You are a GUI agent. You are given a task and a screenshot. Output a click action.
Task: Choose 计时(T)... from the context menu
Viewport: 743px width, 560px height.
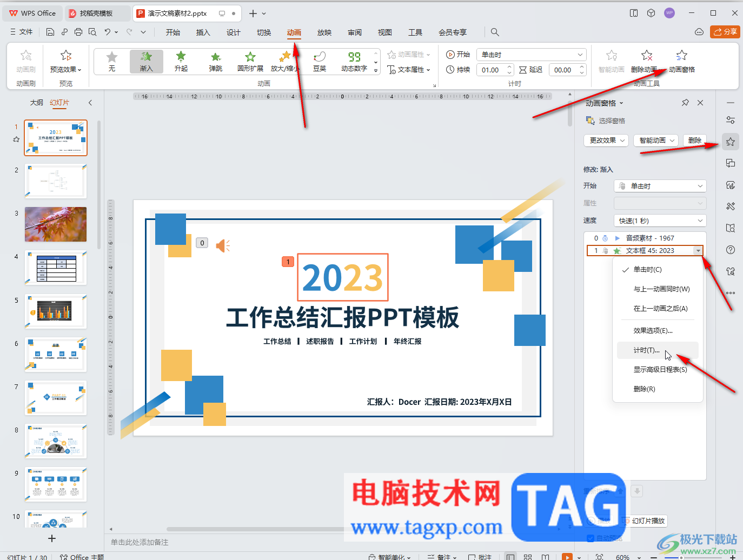(658, 350)
